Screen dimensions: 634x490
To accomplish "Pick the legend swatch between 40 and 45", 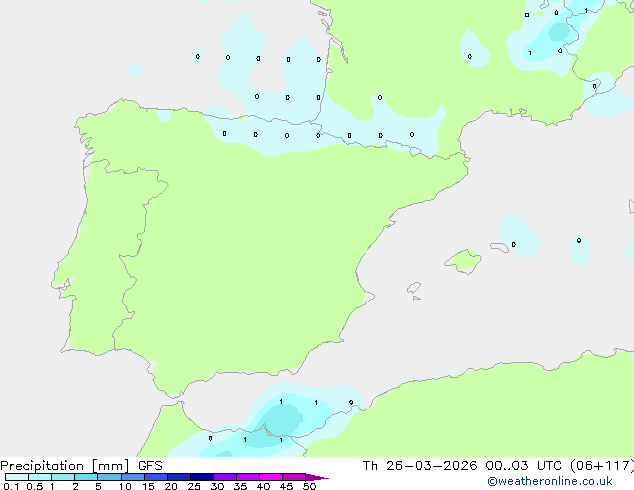I will coord(271,477).
